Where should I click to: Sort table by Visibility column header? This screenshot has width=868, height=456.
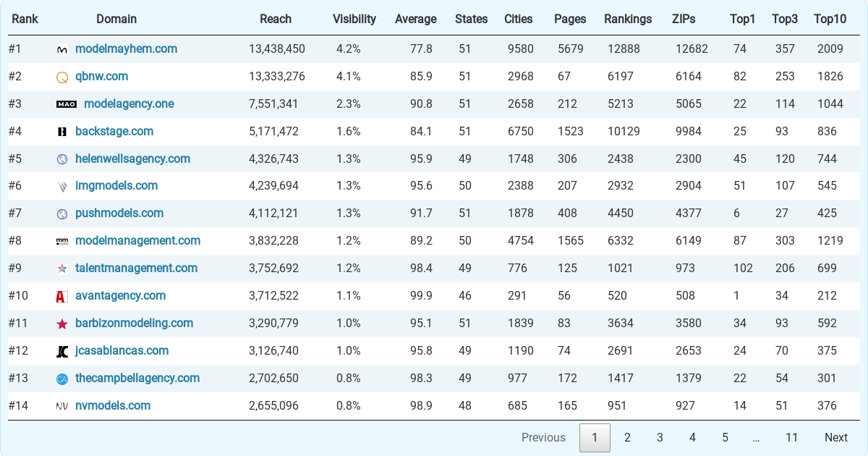tap(354, 20)
